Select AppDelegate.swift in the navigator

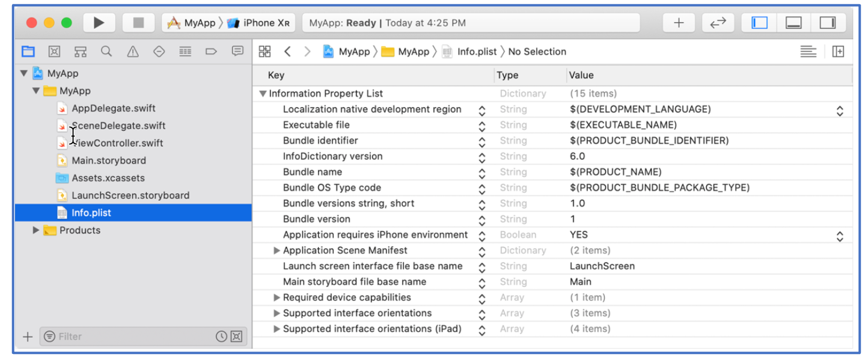pyautogui.click(x=113, y=108)
